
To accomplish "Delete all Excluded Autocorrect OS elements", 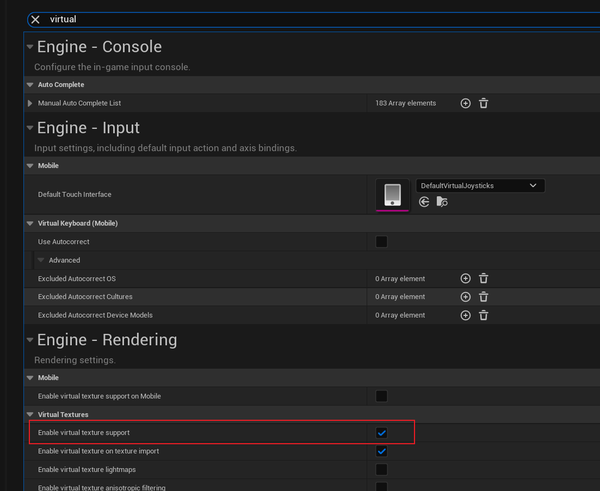I will 484,279.
